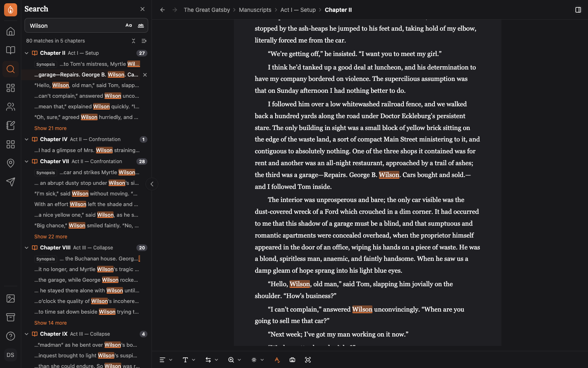Collapse the Chapter II results group
This screenshot has width=588, height=368.
(27, 53)
